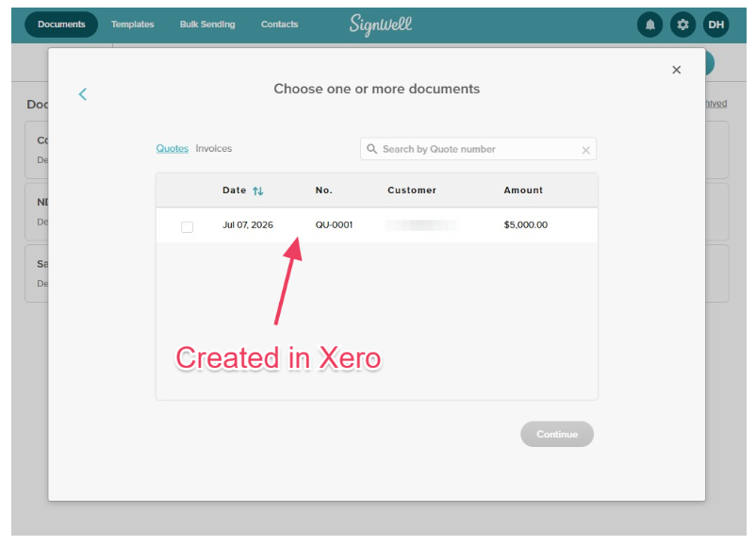Switch to the Invoices tab
Image resolution: width=756 pixels, height=546 pixels.
tap(214, 149)
